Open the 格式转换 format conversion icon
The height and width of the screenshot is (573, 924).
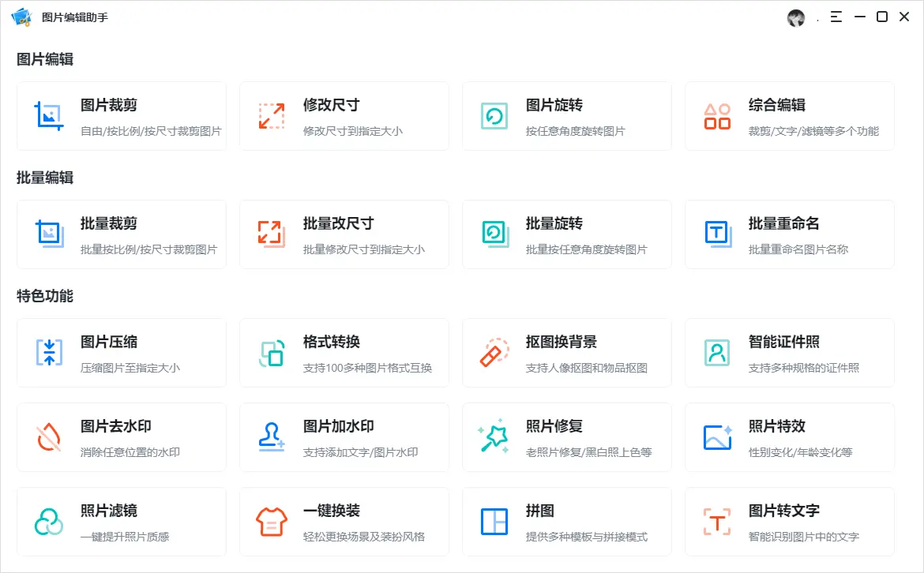coord(272,353)
